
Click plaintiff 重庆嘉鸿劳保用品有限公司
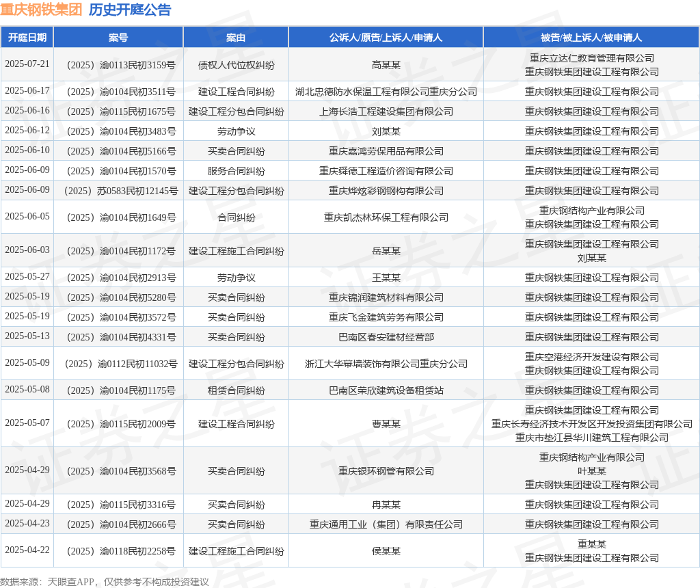click(x=386, y=151)
